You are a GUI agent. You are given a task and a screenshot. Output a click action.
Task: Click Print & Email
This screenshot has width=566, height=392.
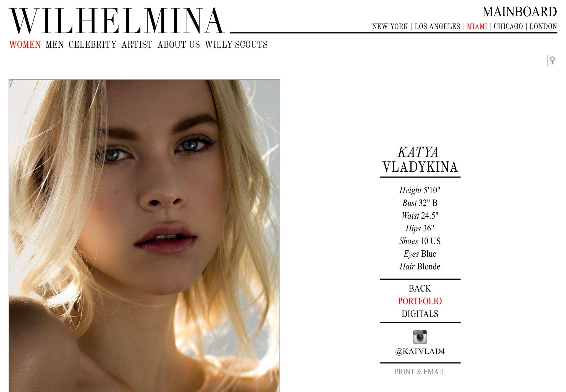[x=420, y=372]
